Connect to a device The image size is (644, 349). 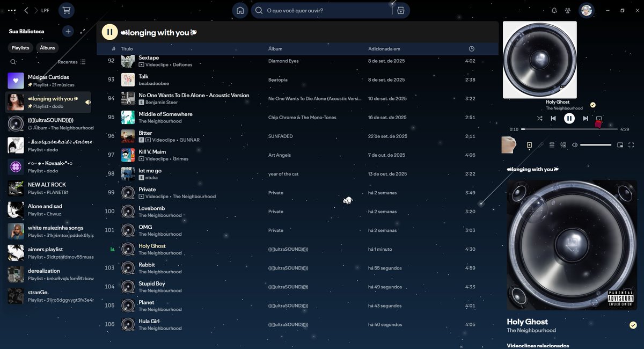point(563,145)
